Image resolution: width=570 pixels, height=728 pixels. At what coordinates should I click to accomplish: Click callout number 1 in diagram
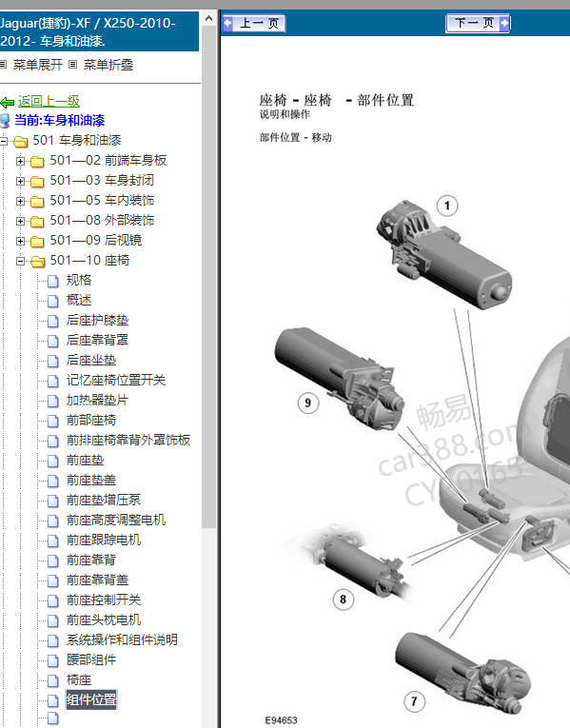coord(447,206)
